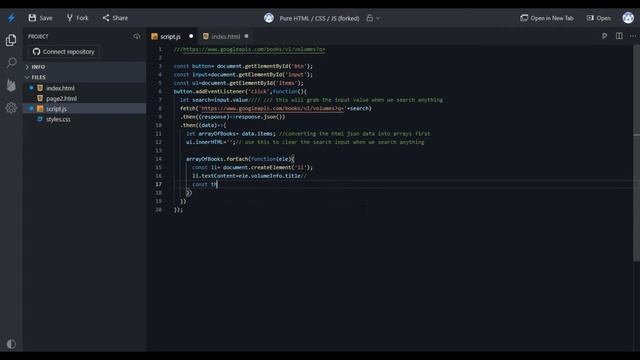This screenshot has width=640, height=360.
Task: Open the Explorer files sidebar icon
Action: pos(11,40)
